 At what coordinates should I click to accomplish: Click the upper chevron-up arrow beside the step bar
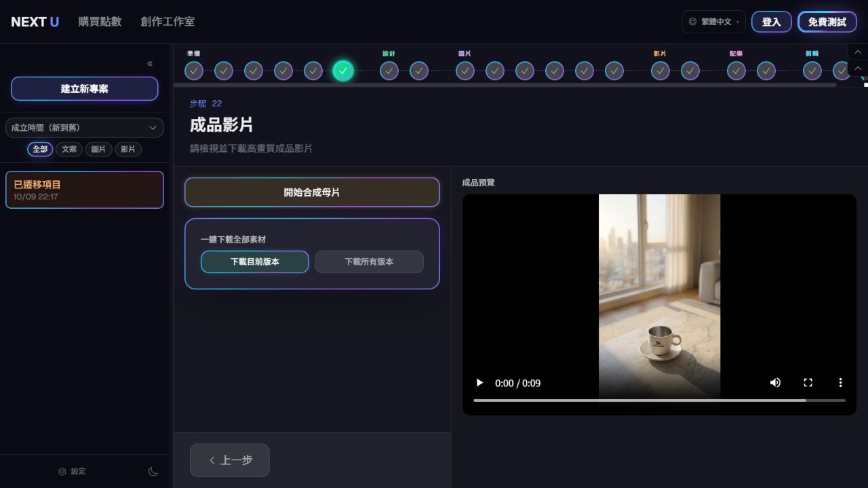pos(858,52)
